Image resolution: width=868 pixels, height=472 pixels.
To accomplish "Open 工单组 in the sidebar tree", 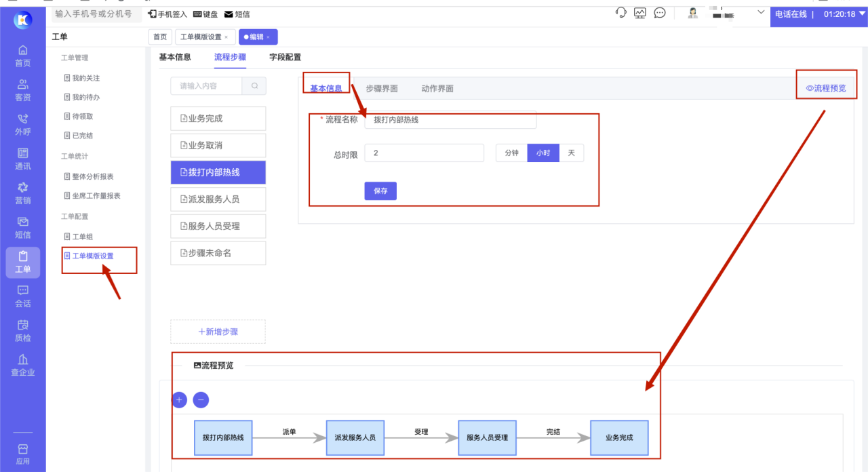I will click(83, 237).
